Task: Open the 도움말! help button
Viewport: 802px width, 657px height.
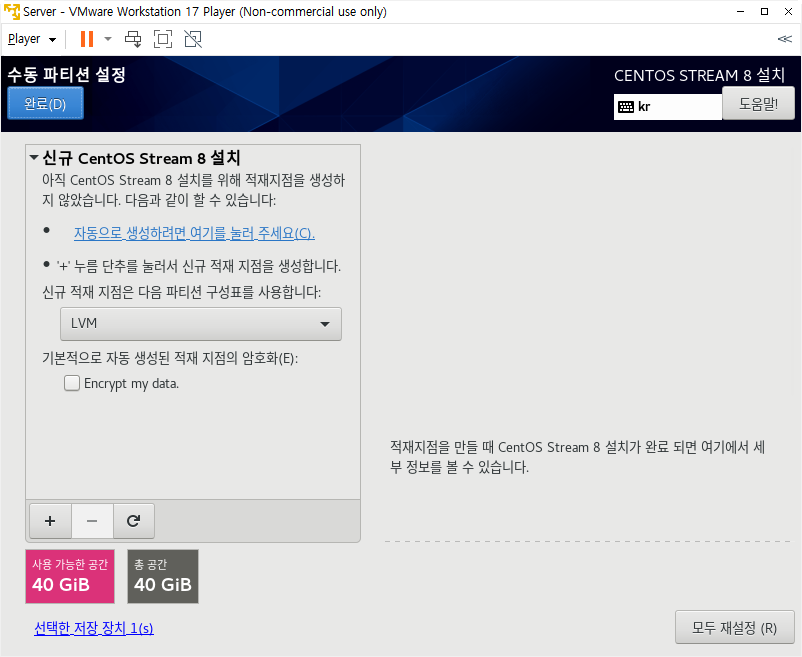Action: (758, 103)
